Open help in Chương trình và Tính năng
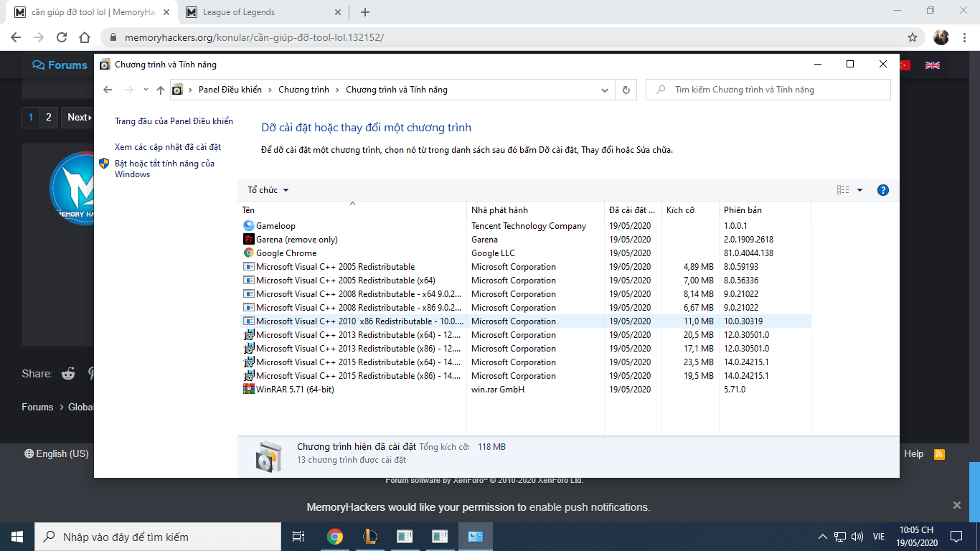 click(883, 190)
